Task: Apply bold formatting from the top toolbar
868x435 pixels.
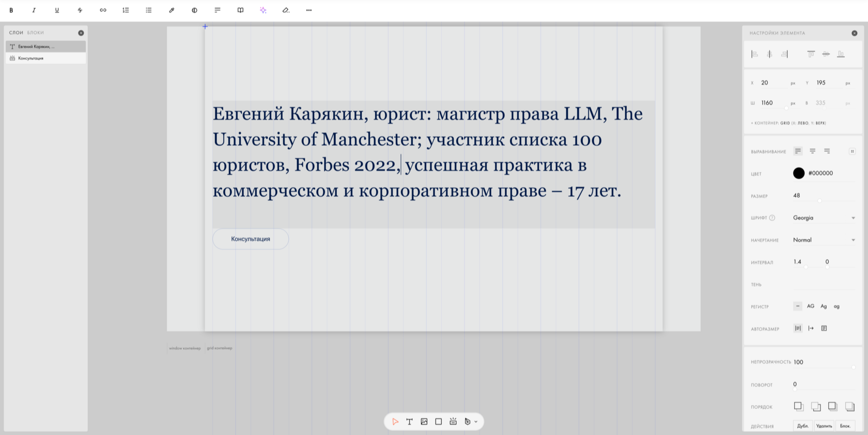Action: click(11, 10)
